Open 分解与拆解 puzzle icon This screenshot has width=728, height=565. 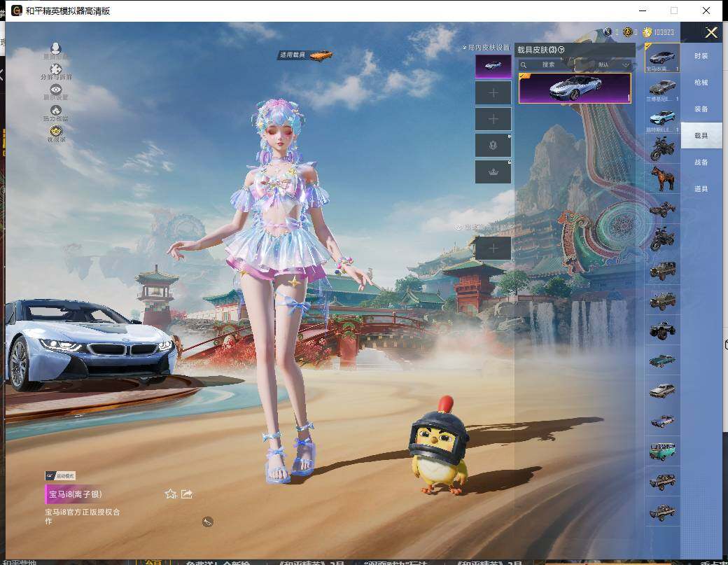point(55,70)
